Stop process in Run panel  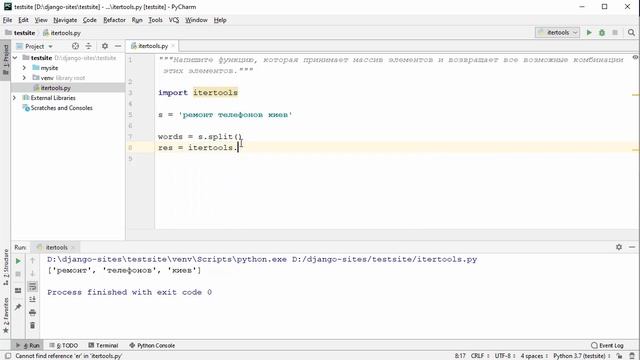pyautogui.click(x=18, y=274)
